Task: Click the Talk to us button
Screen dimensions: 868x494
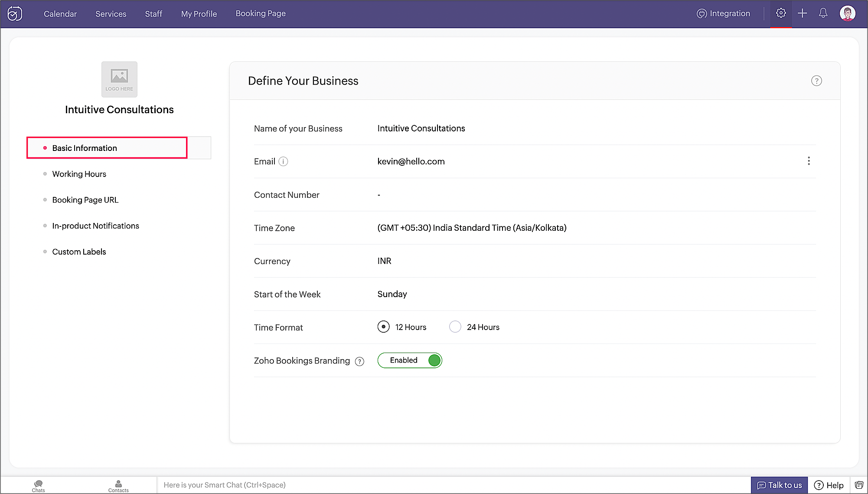Action: click(779, 485)
